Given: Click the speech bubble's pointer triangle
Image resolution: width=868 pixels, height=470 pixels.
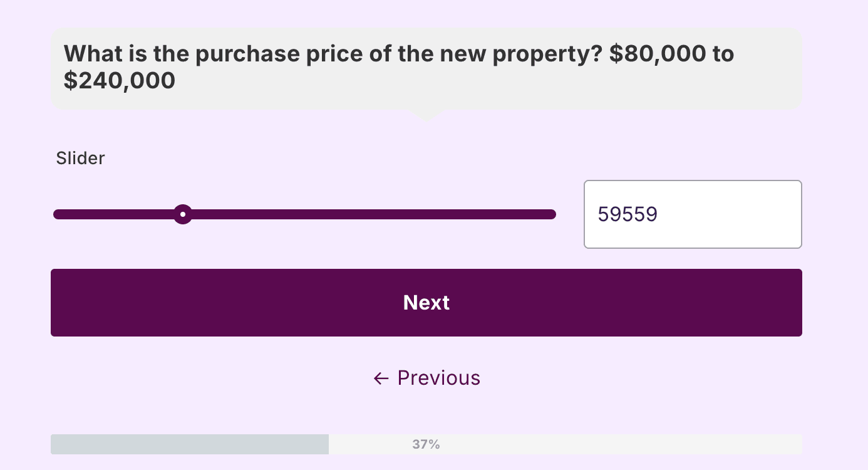Looking at the screenshot, I should (x=426, y=115).
